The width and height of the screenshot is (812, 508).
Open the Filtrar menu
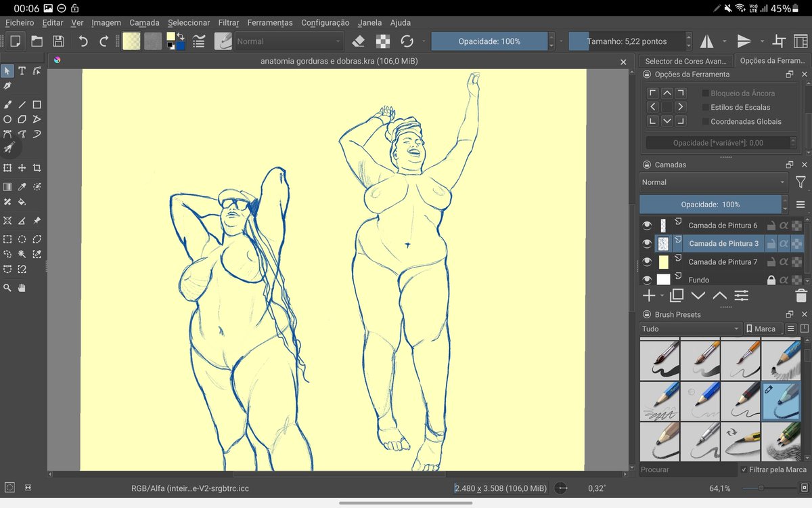pyautogui.click(x=228, y=22)
